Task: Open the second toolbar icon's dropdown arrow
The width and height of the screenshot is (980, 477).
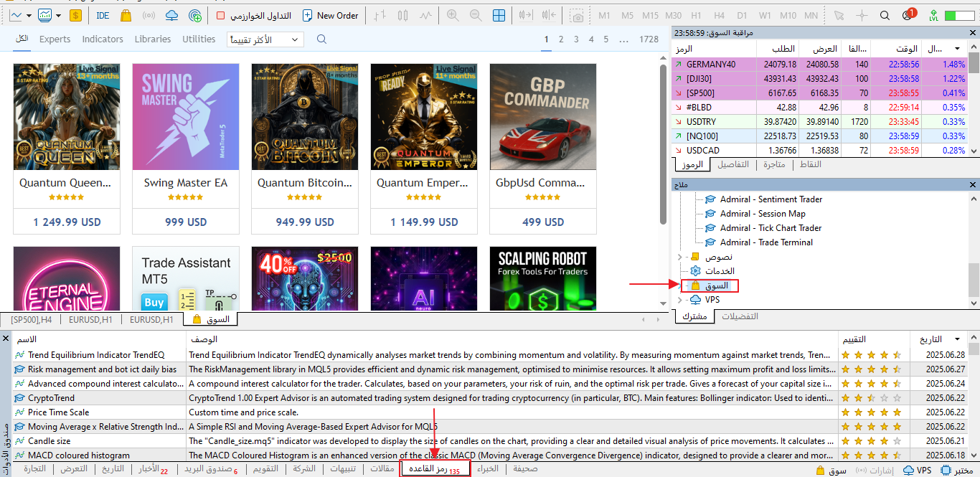Action: (x=59, y=15)
